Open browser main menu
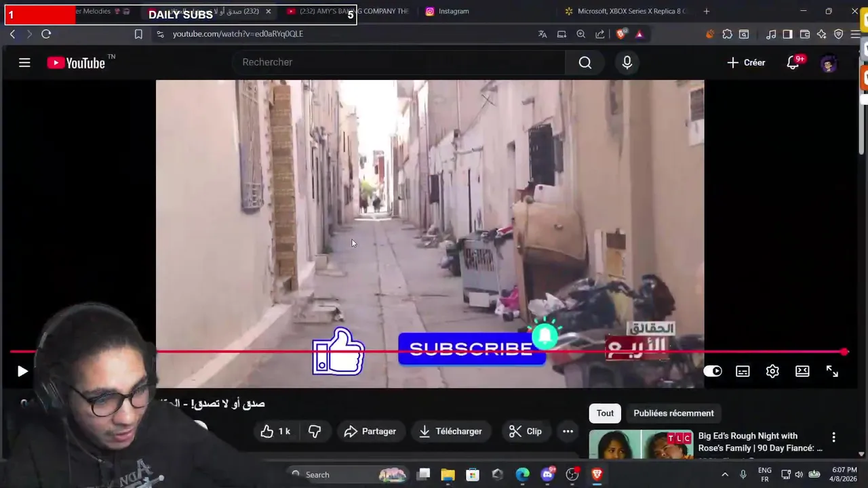The height and width of the screenshot is (488, 868). (x=856, y=34)
